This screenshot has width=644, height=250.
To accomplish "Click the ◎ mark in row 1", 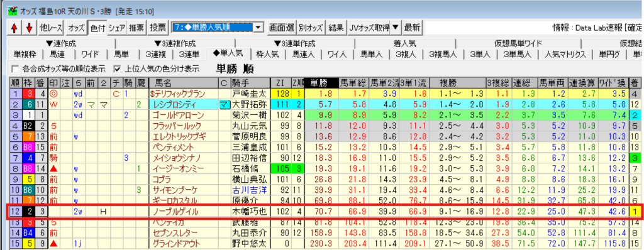I will click(x=54, y=94).
